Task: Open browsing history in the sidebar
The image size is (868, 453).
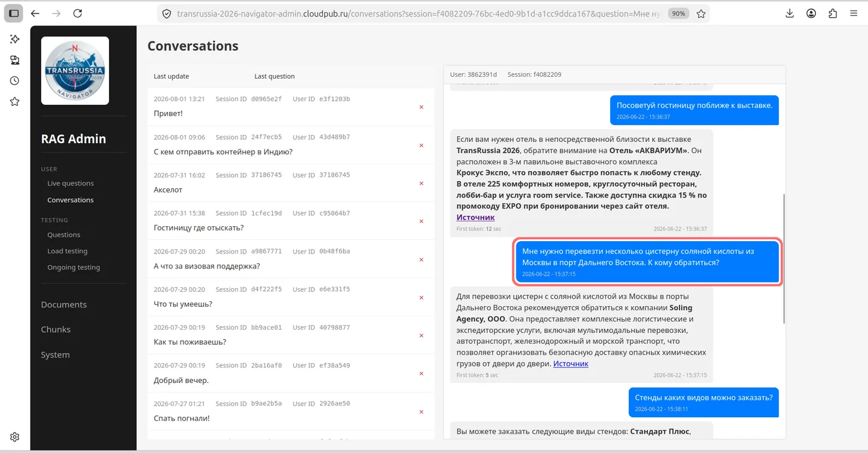Action: (15, 81)
